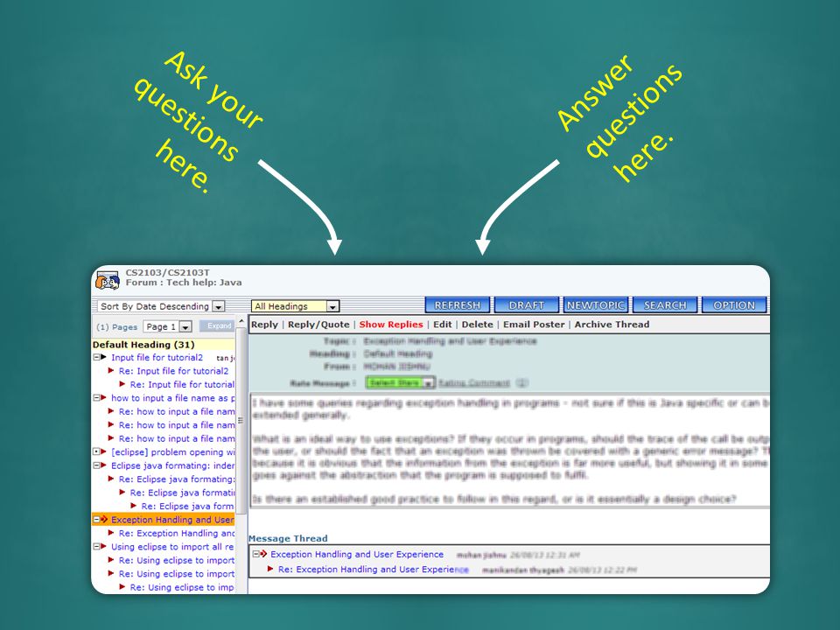Click the Reply/Quote menu item

click(318, 325)
